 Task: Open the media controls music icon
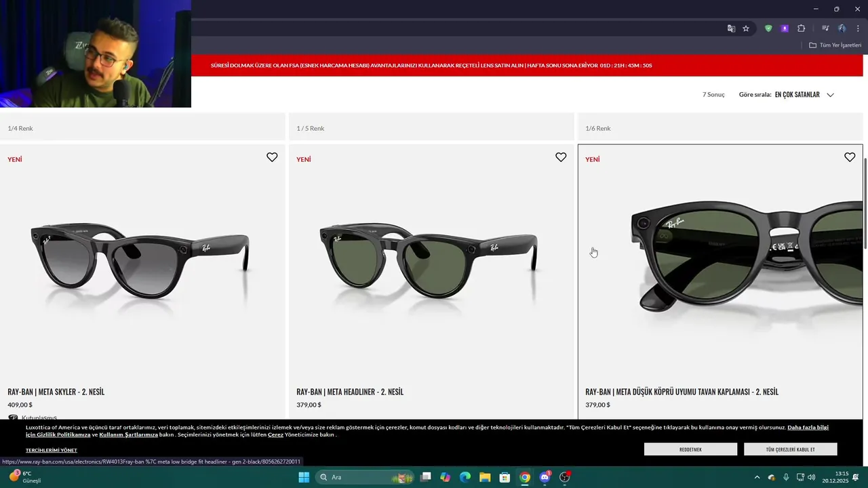click(x=825, y=28)
